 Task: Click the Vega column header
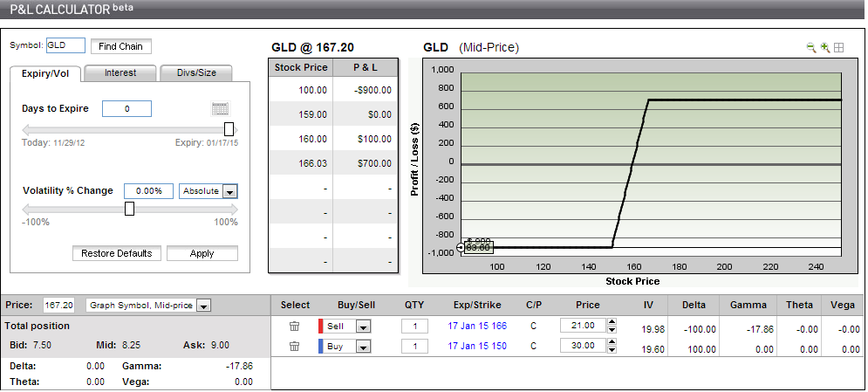[843, 305]
